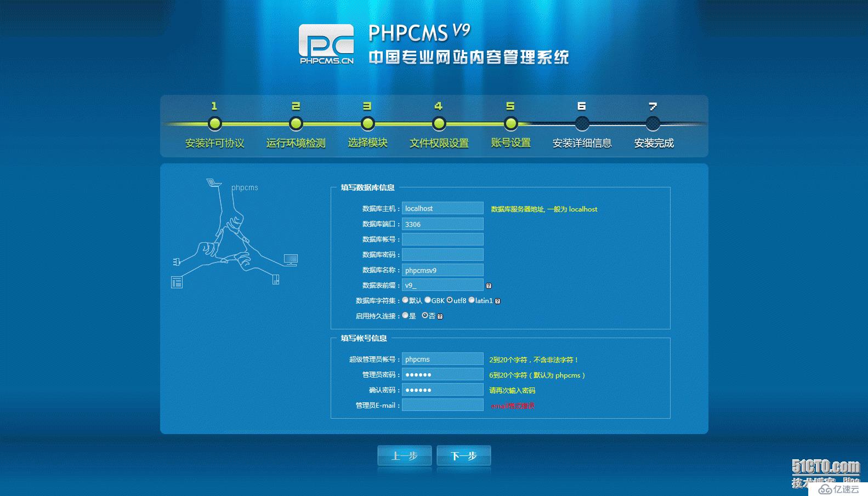The image size is (868, 496).
Task: Click the hint text 2到20个字符，不含非法字符
Action: pyautogui.click(x=534, y=360)
